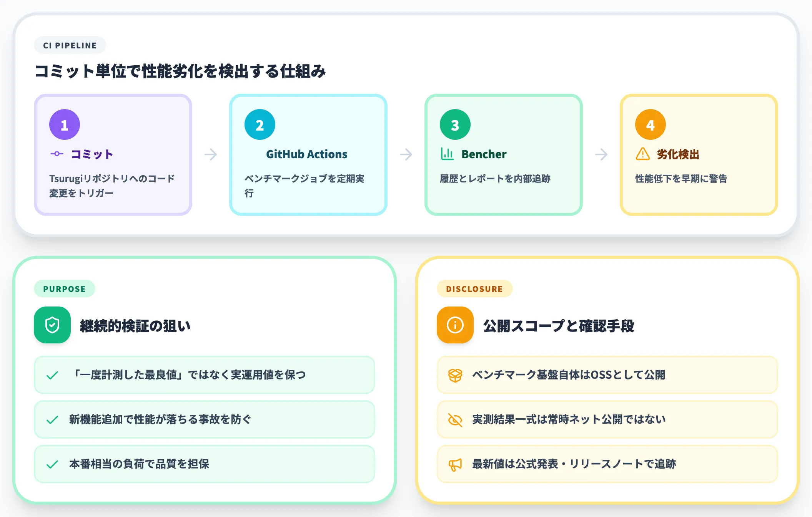Image resolution: width=812 pixels, height=517 pixels.
Task: Click the checkmark beside 本番相当の負荷で品質を担保
Action: pyautogui.click(x=52, y=464)
